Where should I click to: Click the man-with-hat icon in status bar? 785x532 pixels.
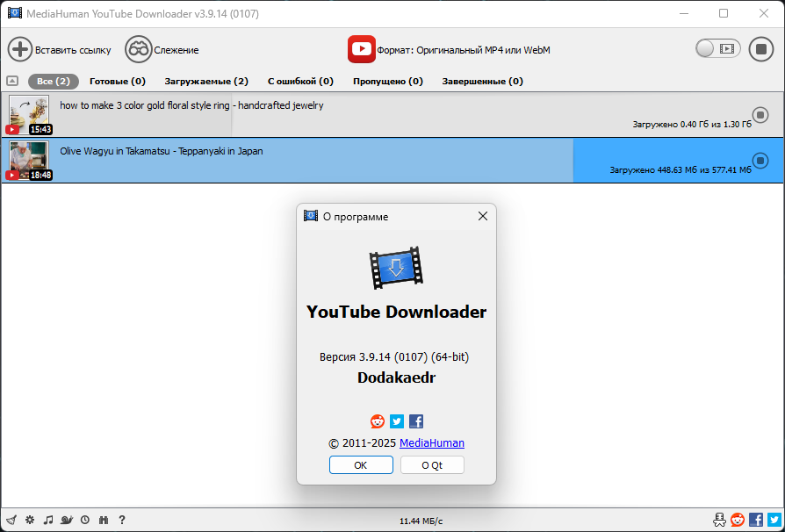[719, 520]
